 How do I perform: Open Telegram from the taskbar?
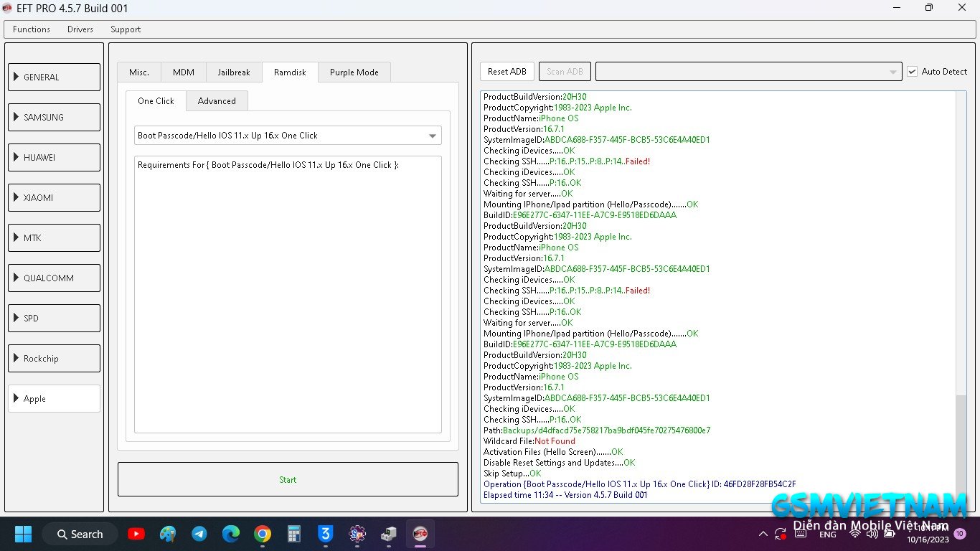(x=199, y=534)
